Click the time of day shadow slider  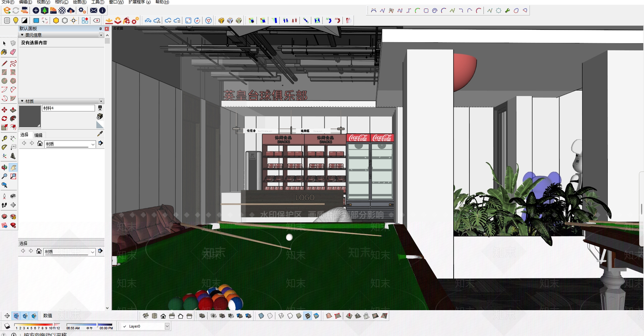coord(89,324)
